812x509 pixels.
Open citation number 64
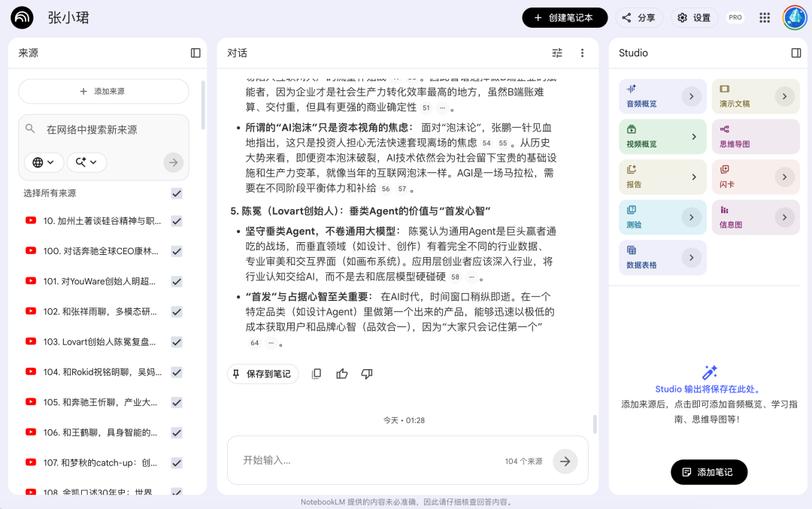(x=254, y=343)
